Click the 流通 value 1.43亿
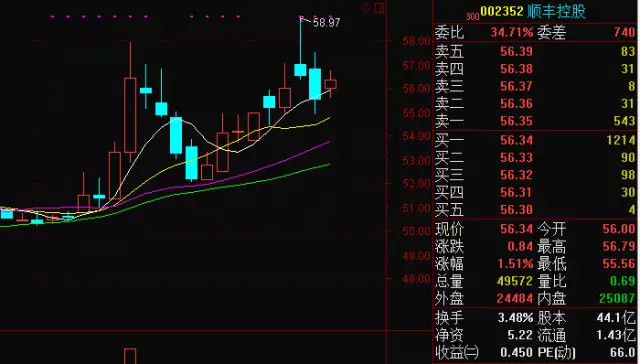 [616, 335]
